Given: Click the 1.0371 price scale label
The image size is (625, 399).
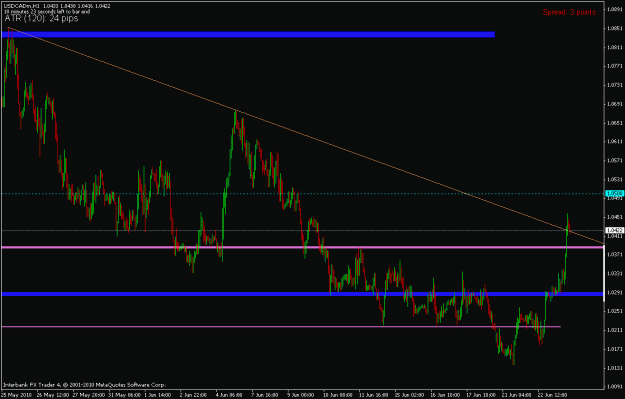Looking at the screenshot, I should pos(615,254).
